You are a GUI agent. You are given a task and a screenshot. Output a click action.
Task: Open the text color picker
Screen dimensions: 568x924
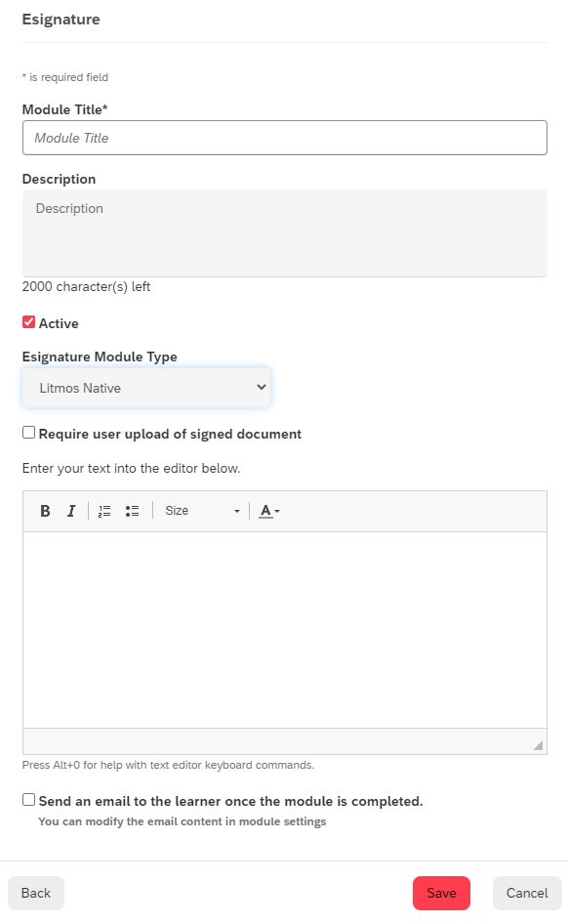(x=269, y=511)
